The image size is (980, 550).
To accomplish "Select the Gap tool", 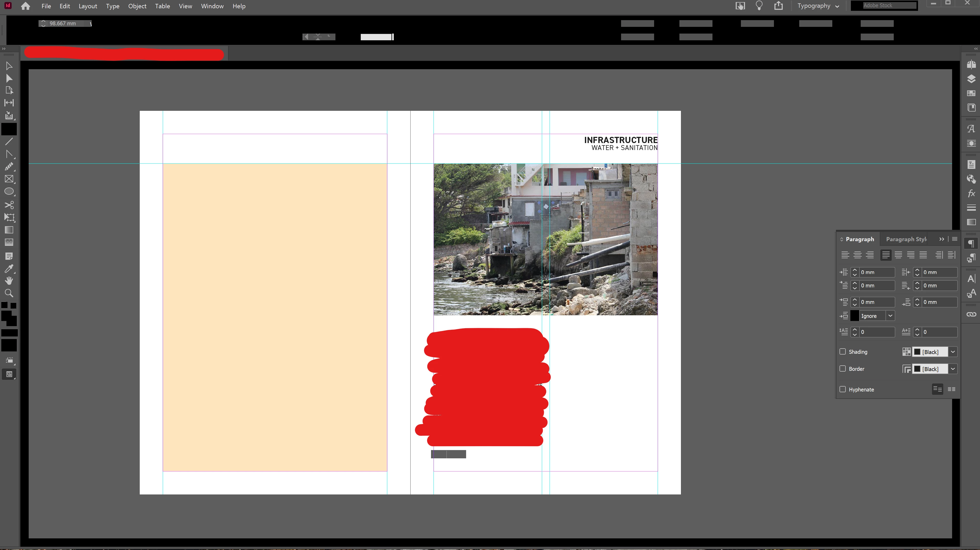I will 9,103.
